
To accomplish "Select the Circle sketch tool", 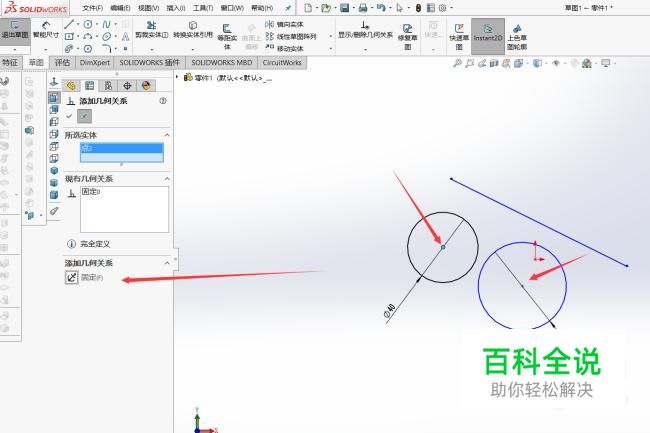I will (x=88, y=24).
